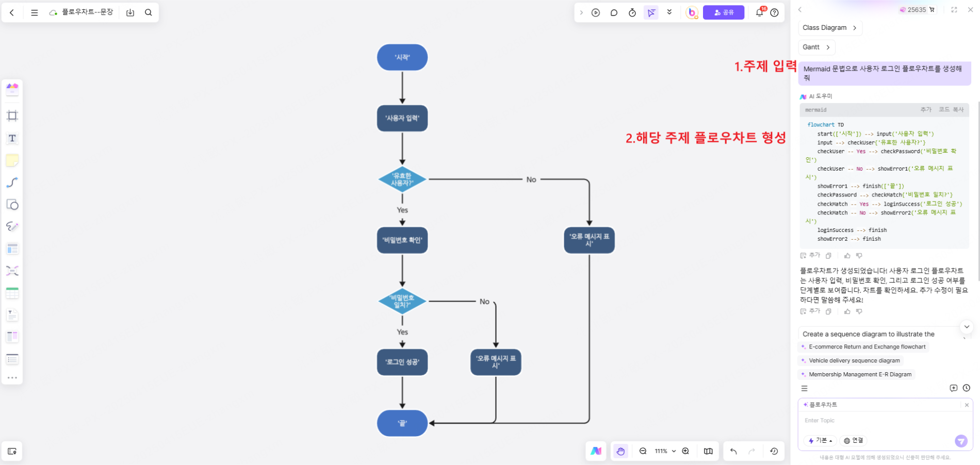Show more tools via three dots
The height and width of the screenshot is (465, 980).
click(x=12, y=378)
